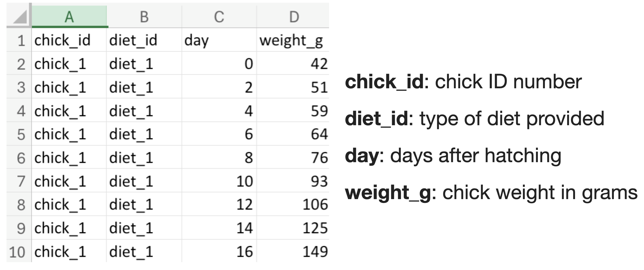Click the diet_id header cell
The height and width of the screenshot is (270, 644).
tap(144, 40)
